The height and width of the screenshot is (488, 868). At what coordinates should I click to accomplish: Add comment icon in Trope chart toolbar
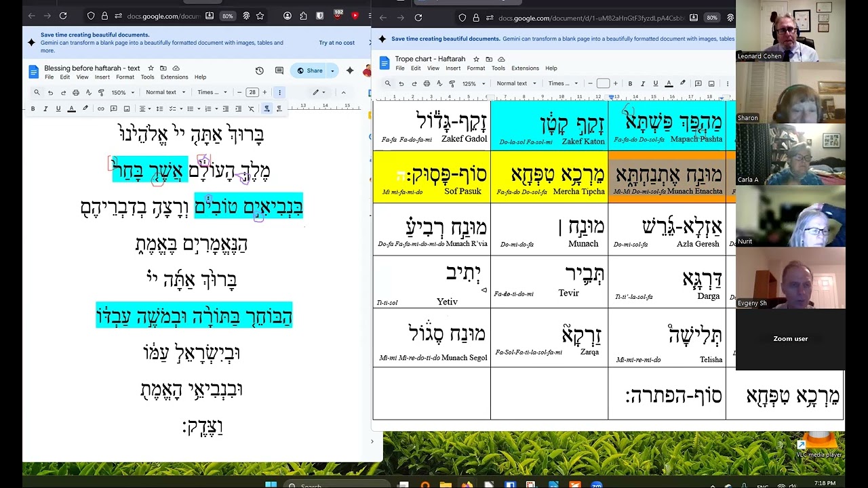698,83
